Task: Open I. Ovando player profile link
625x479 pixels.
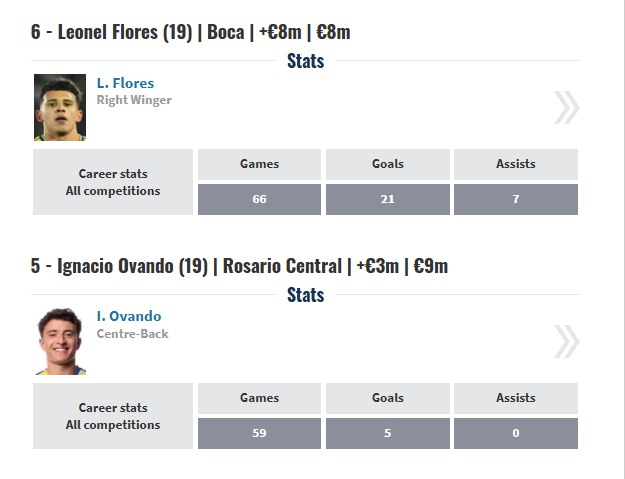Action: [129, 316]
